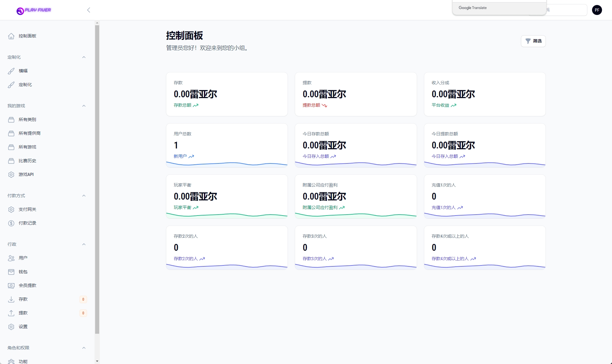Click the 筛选 filter button
Screen dimensions: 612x364
(x=533, y=41)
